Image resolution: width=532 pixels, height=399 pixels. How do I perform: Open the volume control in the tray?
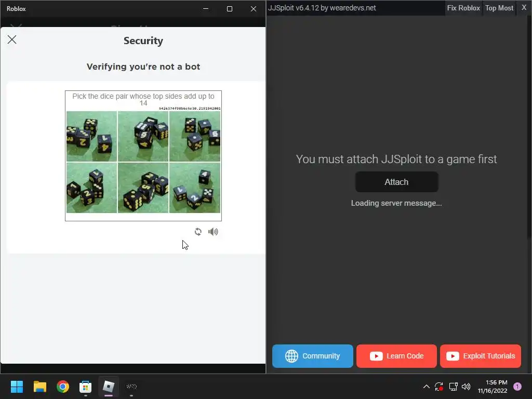[466, 387]
